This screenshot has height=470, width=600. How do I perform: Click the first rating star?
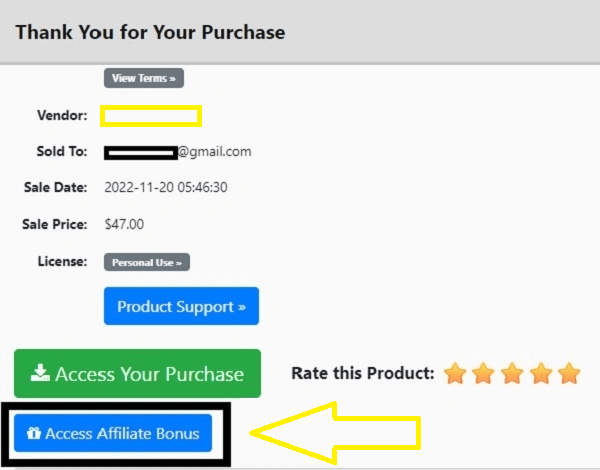[x=455, y=374]
